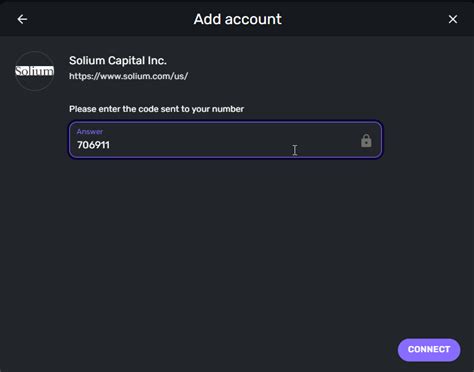The height and width of the screenshot is (372, 474).
Task: Click the word 'Capital' in company name
Action: (x=126, y=61)
